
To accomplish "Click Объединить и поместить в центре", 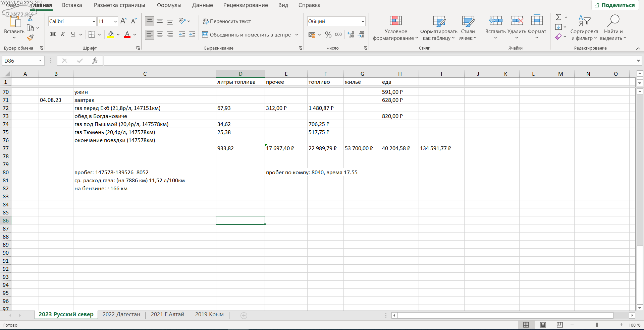I will (x=247, y=35).
